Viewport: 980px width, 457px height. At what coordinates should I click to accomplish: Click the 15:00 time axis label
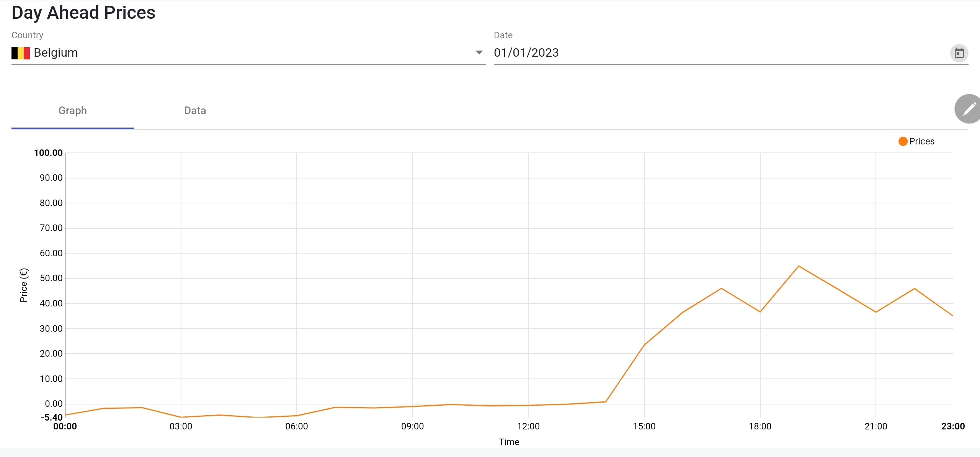644,426
